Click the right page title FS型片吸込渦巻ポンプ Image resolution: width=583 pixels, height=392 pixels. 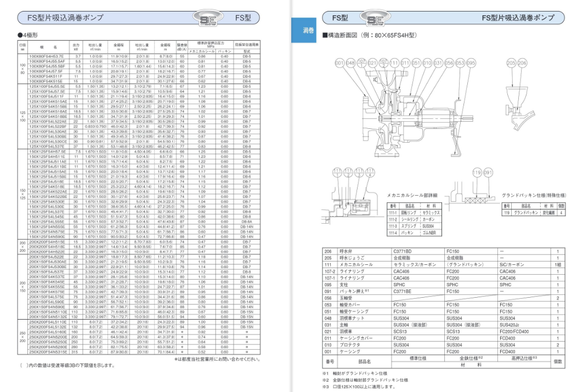tap(518, 18)
